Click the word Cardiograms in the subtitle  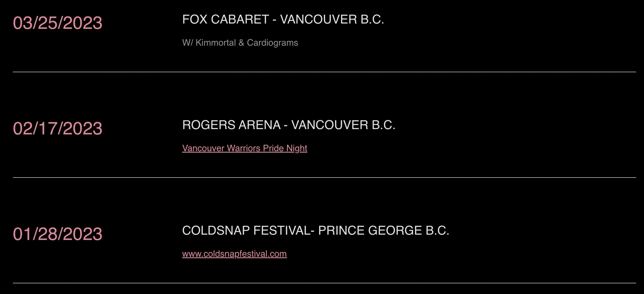272,43
